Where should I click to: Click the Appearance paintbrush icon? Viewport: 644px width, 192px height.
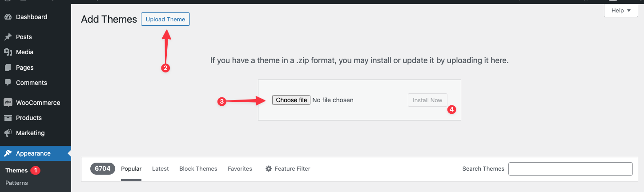coord(8,153)
